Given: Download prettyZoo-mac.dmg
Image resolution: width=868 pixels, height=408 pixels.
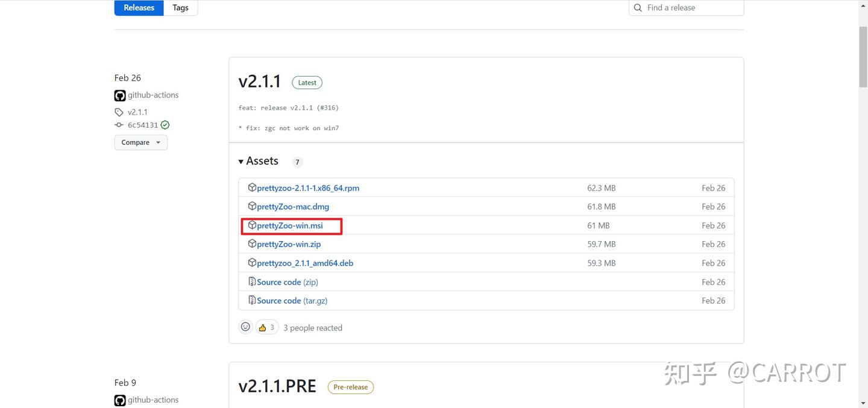Looking at the screenshot, I should [x=293, y=207].
